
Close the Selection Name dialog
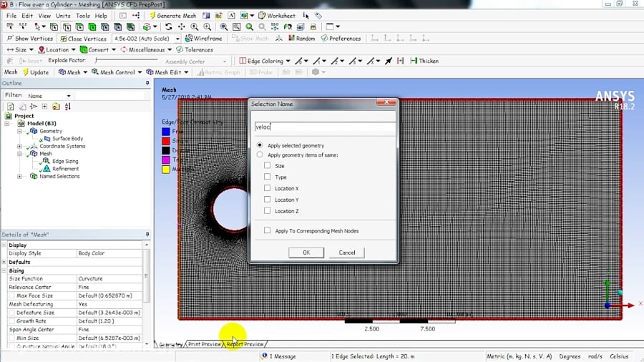pos(386,102)
